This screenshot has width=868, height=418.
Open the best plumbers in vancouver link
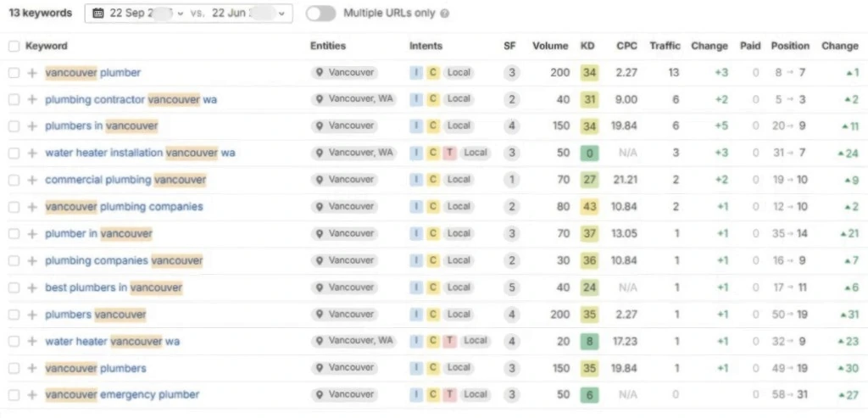pyautogui.click(x=114, y=288)
